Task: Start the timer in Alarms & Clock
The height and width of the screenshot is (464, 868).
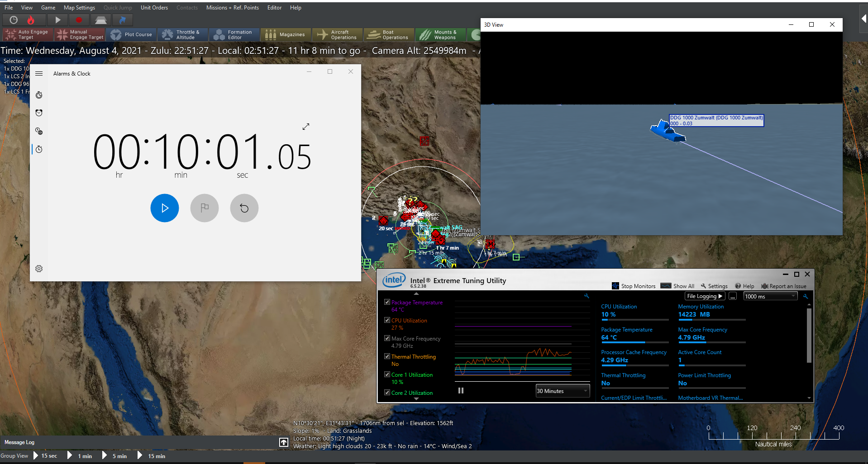Action: 164,208
